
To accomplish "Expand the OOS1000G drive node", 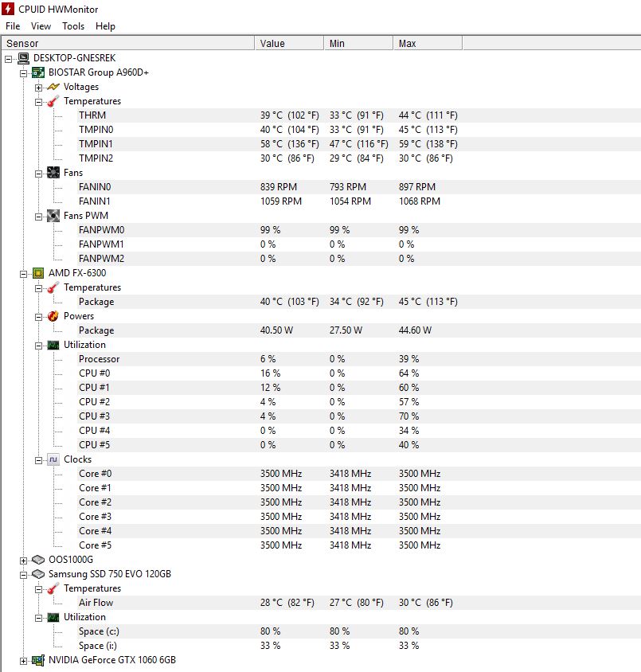I will pyautogui.click(x=24, y=561).
